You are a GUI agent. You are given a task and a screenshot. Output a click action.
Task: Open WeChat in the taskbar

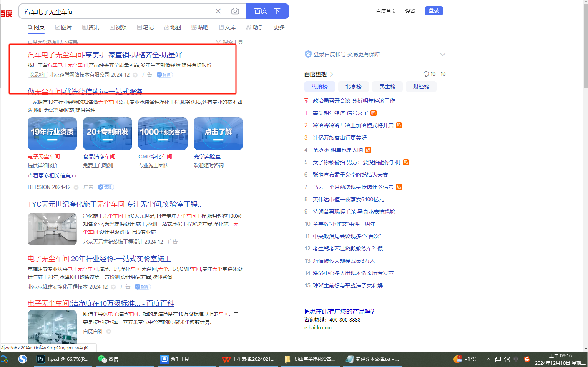tap(108, 359)
